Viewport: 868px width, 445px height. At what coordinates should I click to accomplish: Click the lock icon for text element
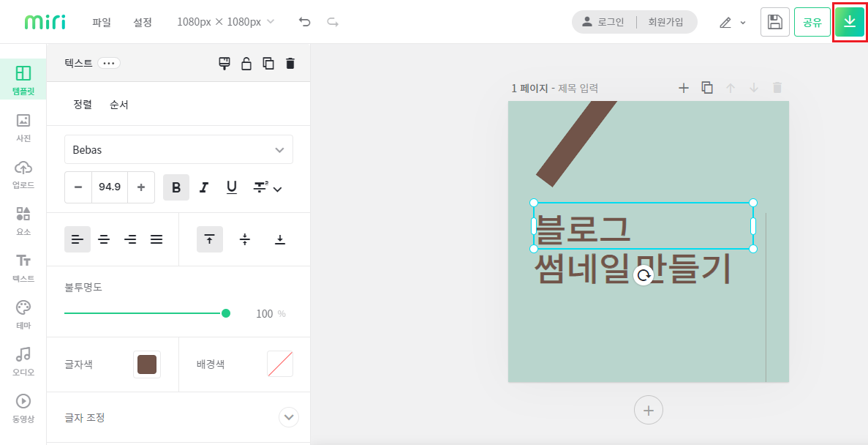coord(246,63)
